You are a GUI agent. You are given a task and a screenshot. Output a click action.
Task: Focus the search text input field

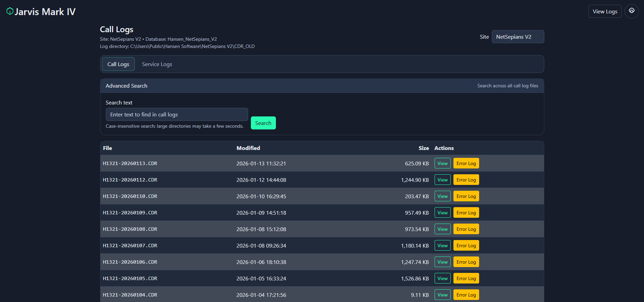point(177,115)
